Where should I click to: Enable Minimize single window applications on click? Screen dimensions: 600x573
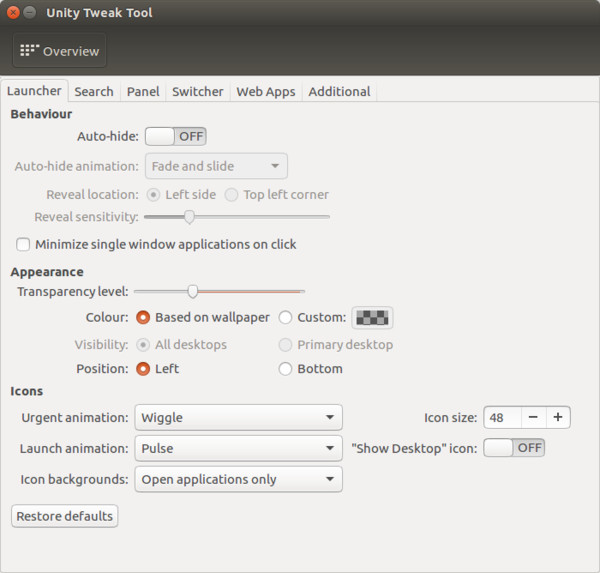pos(156,244)
